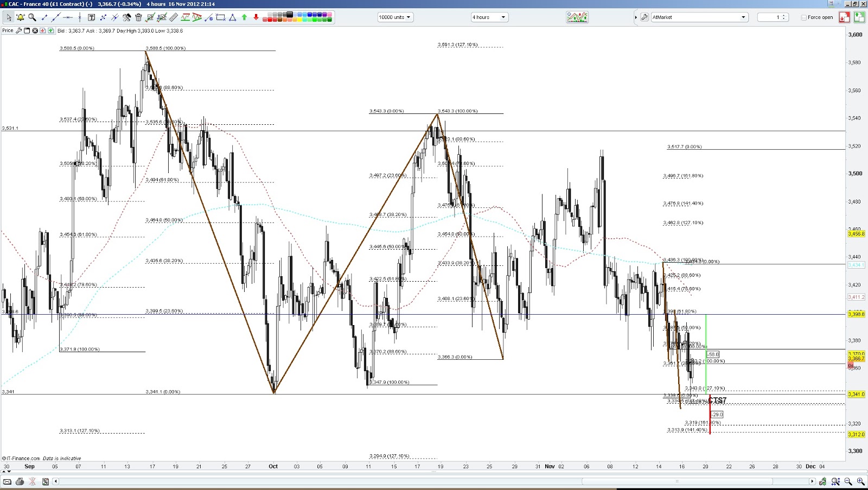The height and width of the screenshot is (490, 868).
Task: Click the Price panel label
Action: 8,30
